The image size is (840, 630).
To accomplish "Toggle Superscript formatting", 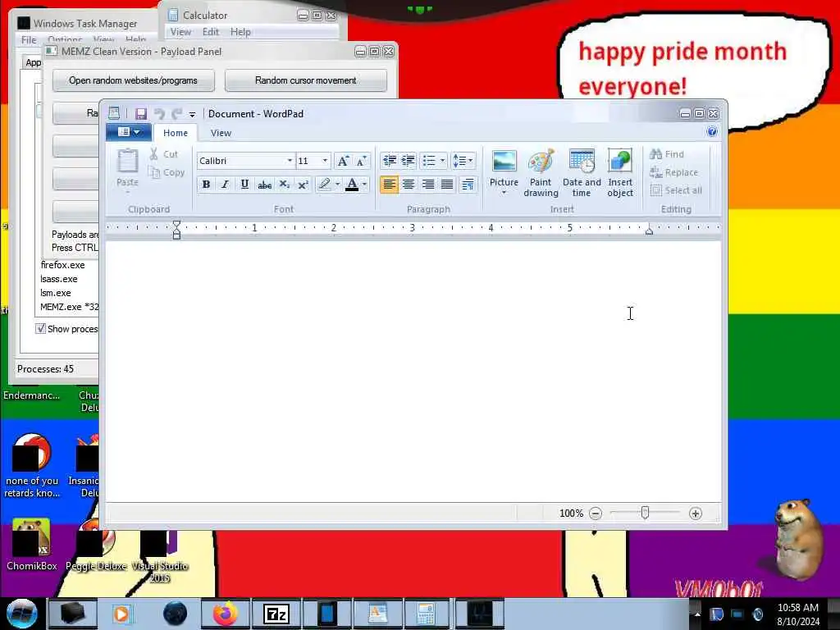I will [x=303, y=185].
